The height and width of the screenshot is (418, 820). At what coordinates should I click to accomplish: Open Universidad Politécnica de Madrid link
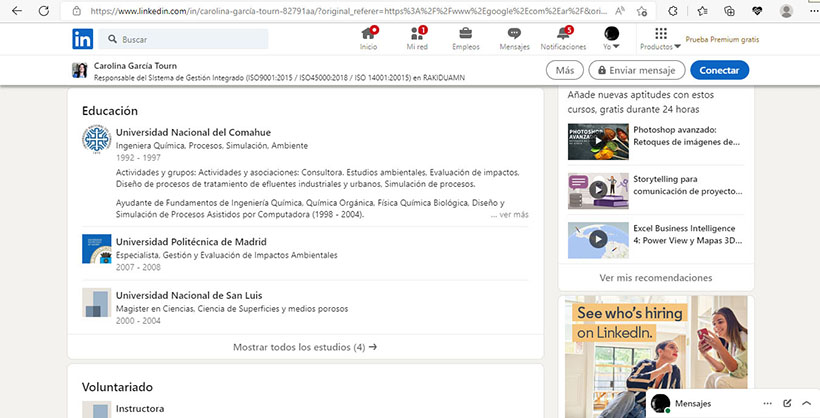pos(192,241)
